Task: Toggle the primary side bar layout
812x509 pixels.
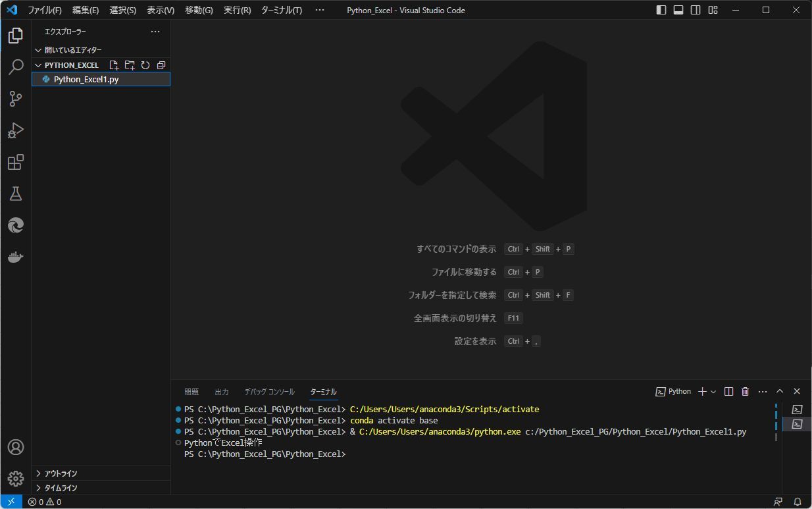Action: pyautogui.click(x=661, y=10)
